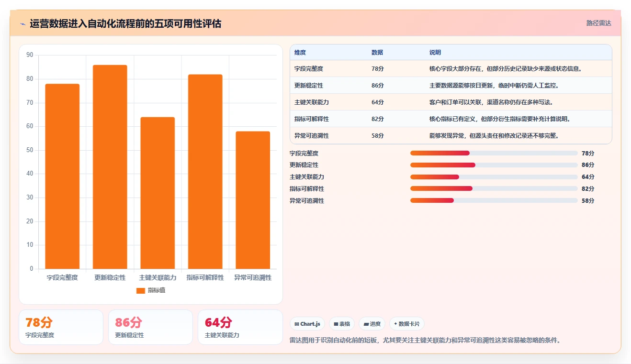Toggle the 指标值 legend swatch
631x364 pixels.
click(140, 290)
